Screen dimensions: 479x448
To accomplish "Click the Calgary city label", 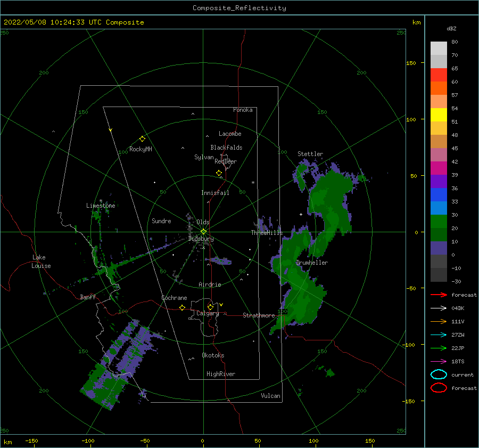I will tap(208, 313).
